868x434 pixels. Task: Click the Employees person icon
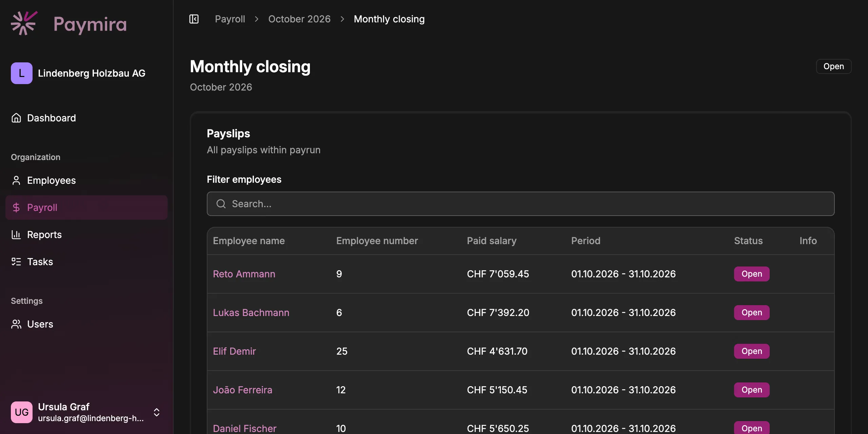click(16, 180)
